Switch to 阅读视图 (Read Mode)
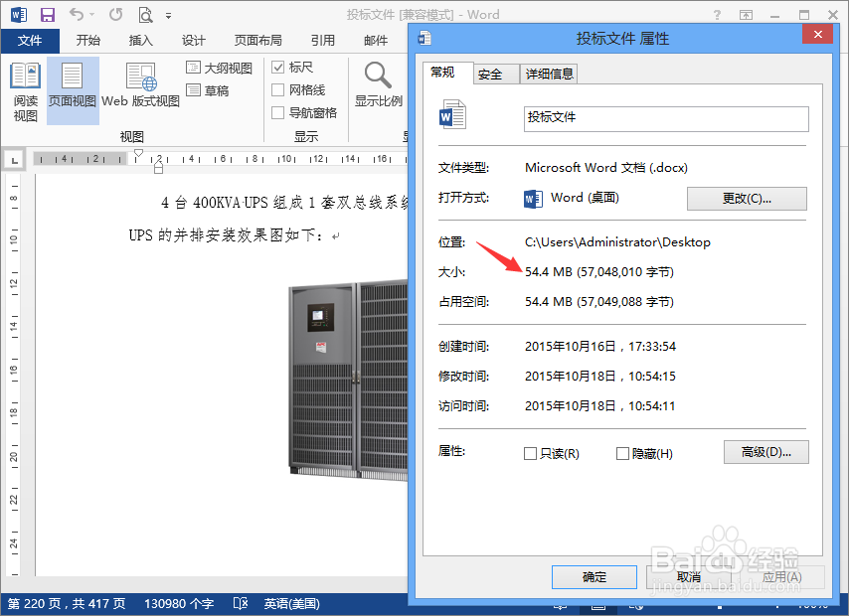 (x=24, y=89)
